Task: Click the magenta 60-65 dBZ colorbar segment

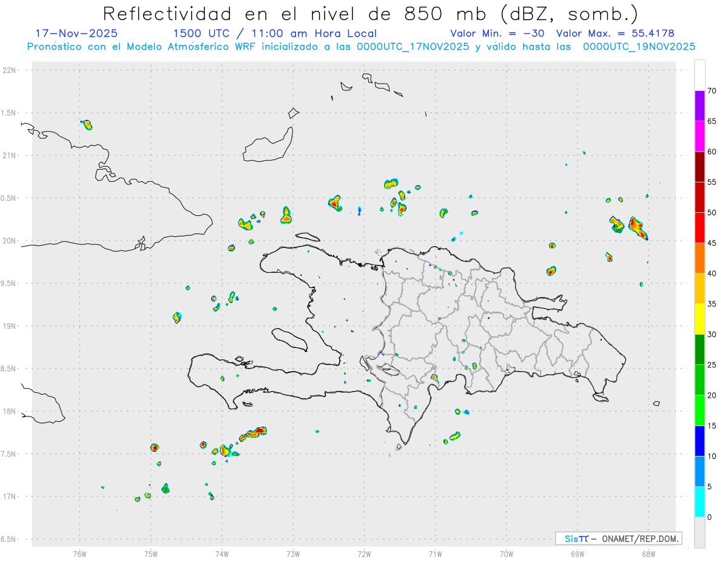Action: point(699,136)
